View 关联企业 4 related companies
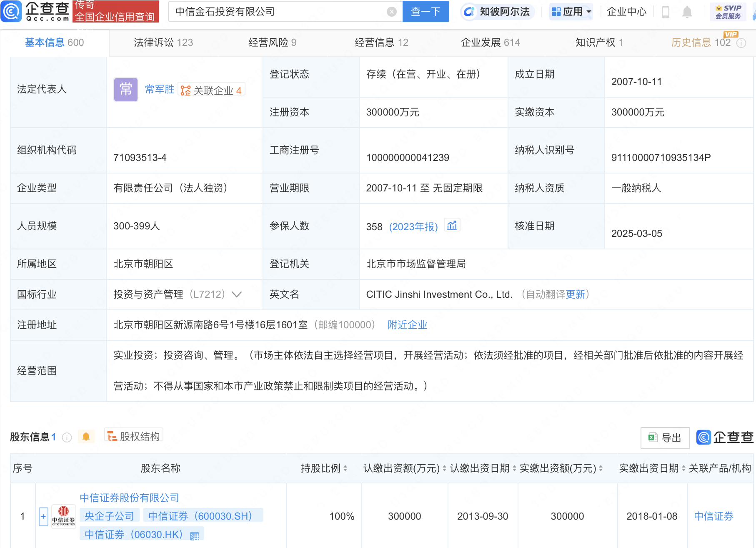Screen dimensions: 756x548 (x=212, y=90)
